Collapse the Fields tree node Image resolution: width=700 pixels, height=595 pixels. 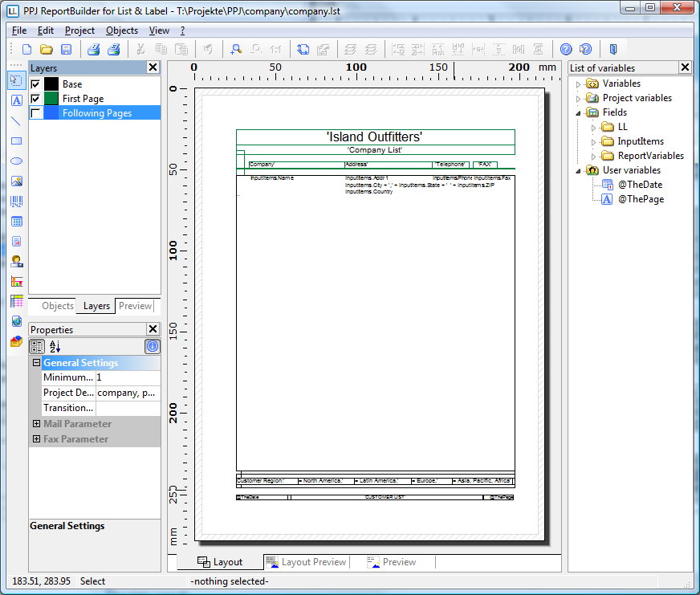tap(578, 113)
